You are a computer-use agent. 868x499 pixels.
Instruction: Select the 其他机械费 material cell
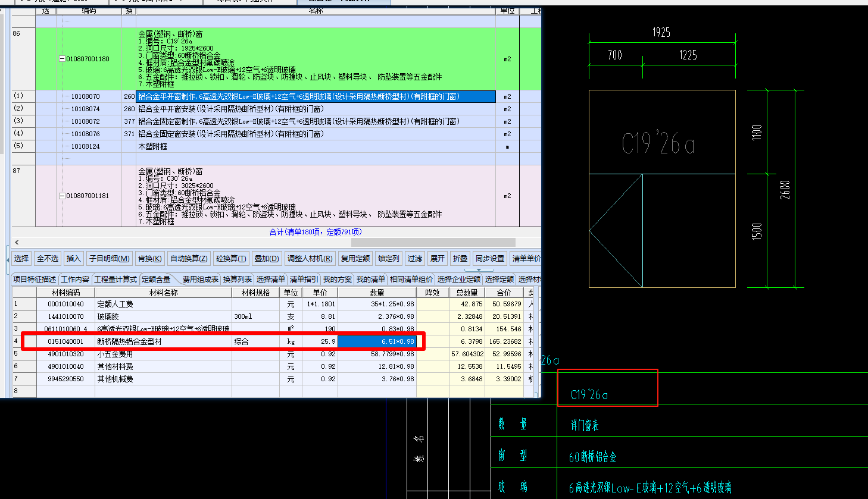tap(163, 379)
